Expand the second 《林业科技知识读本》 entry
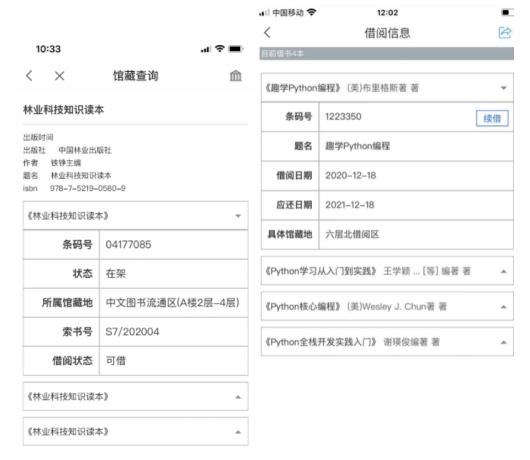This screenshot has width=530, height=460. [136, 396]
